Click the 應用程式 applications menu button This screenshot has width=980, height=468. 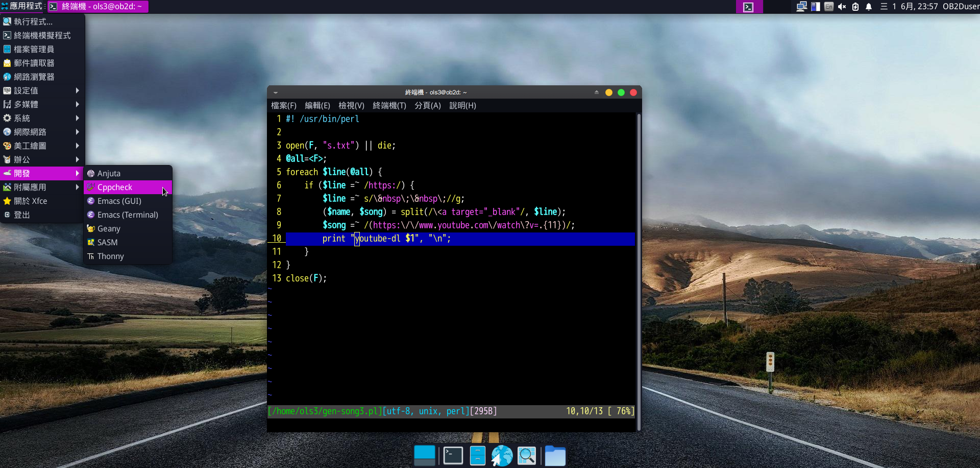coord(22,6)
